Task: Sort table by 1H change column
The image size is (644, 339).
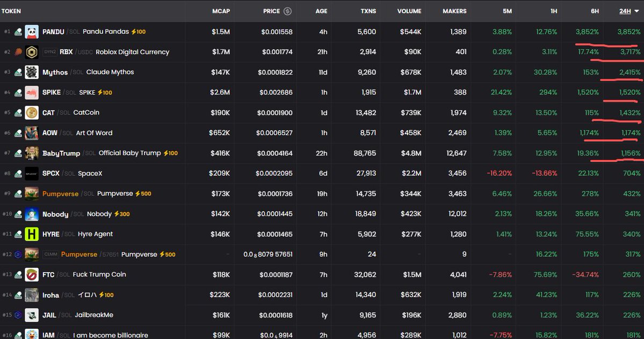Action: click(554, 11)
